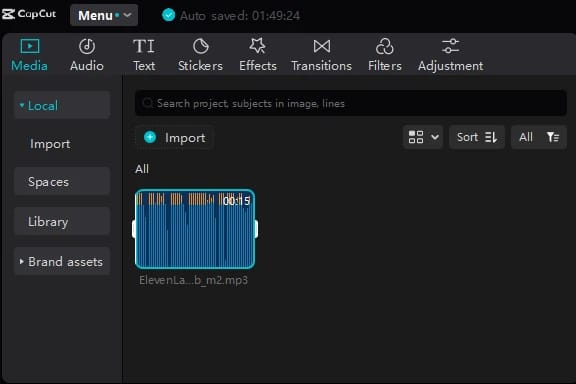Click the ElevenLa...b_m2.mp3 file name
Image resolution: width=576 pixels, height=384 pixels.
point(194,280)
